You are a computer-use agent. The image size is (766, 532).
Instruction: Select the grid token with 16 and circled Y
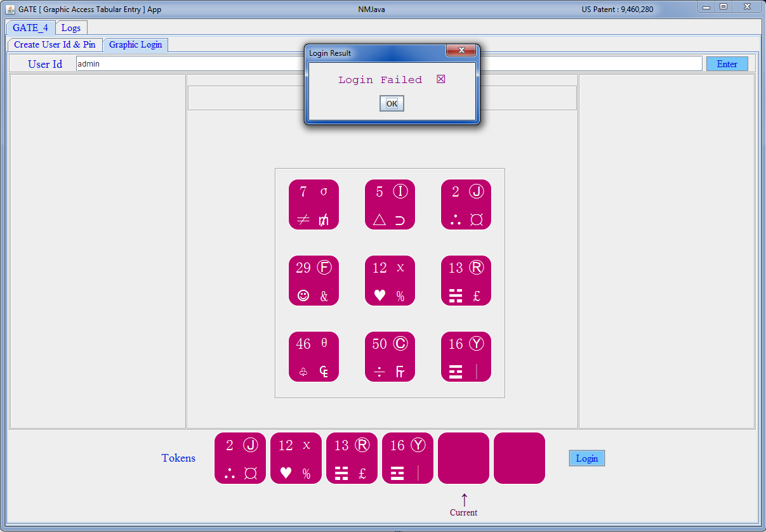pyautogui.click(x=466, y=356)
